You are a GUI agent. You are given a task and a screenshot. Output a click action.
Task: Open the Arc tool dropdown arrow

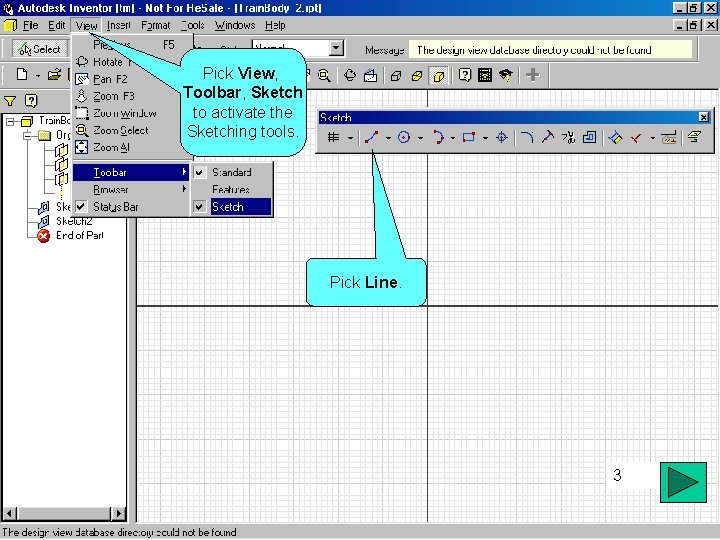[453, 137]
